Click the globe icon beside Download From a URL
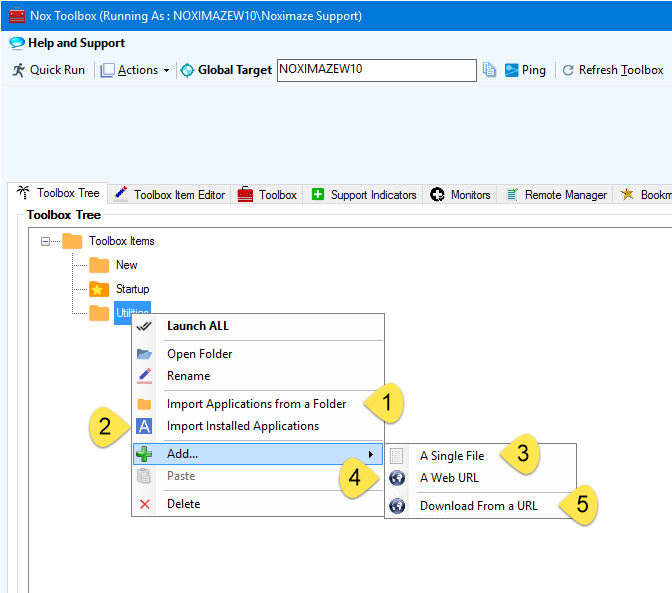The width and height of the screenshot is (672, 593). click(x=397, y=506)
